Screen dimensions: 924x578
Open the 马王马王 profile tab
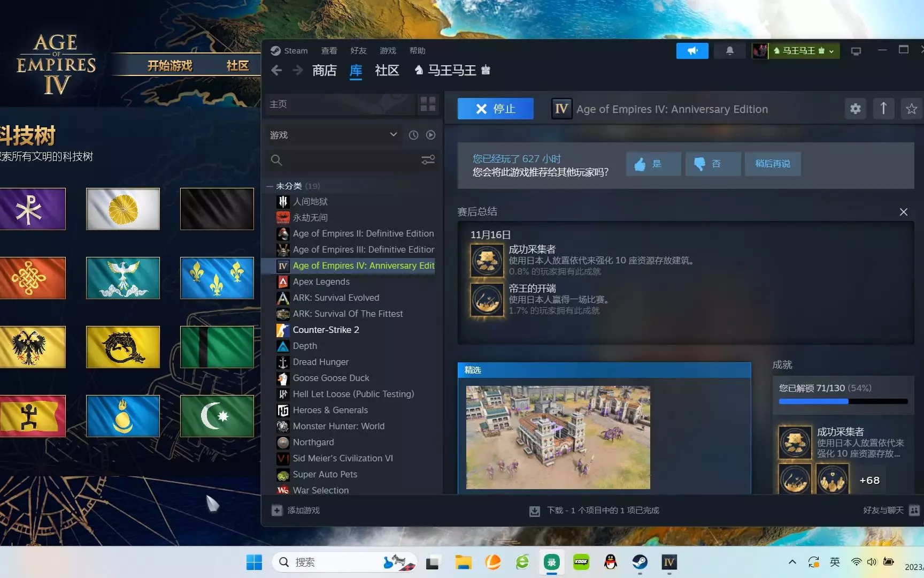tap(452, 70)
